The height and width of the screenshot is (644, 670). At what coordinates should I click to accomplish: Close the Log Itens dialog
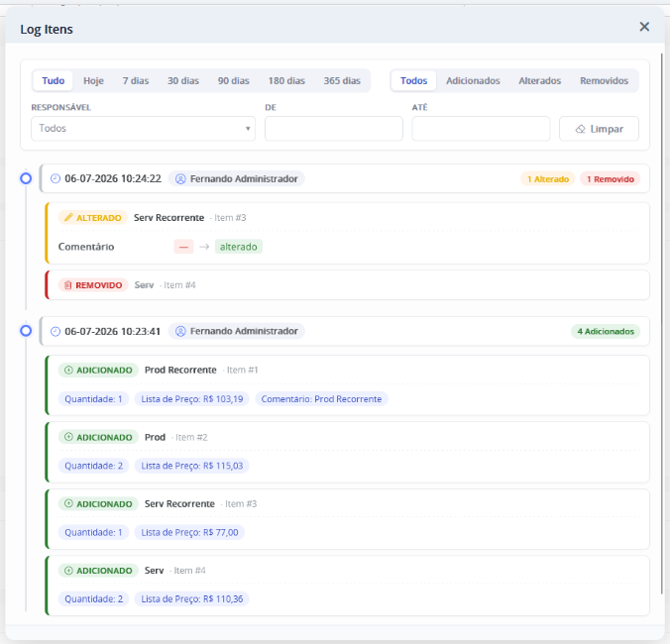(644, 27)
